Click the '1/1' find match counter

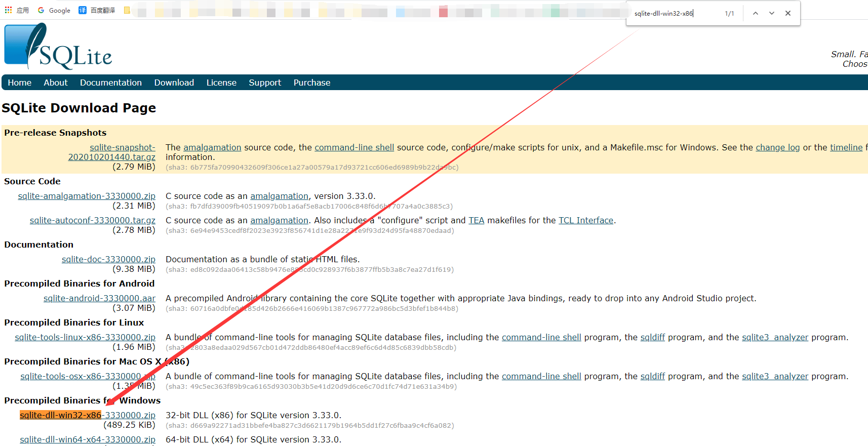[729, 13]
